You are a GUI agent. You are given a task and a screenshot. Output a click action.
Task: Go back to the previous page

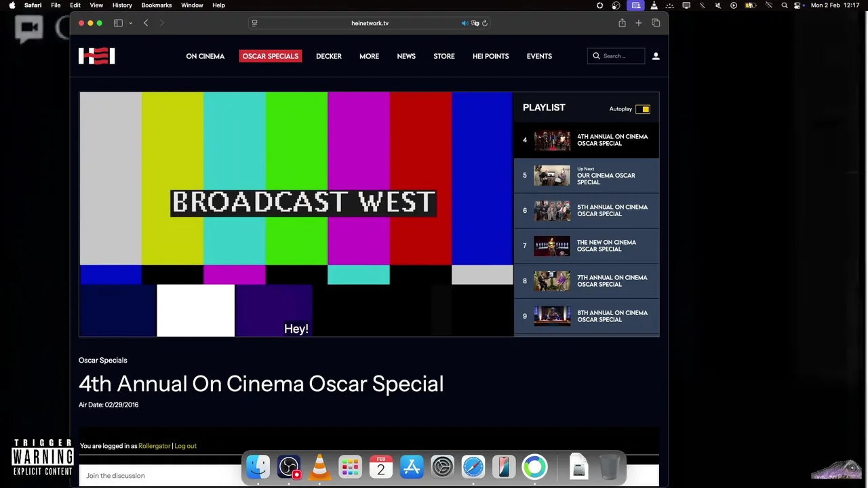click(146, 23)
